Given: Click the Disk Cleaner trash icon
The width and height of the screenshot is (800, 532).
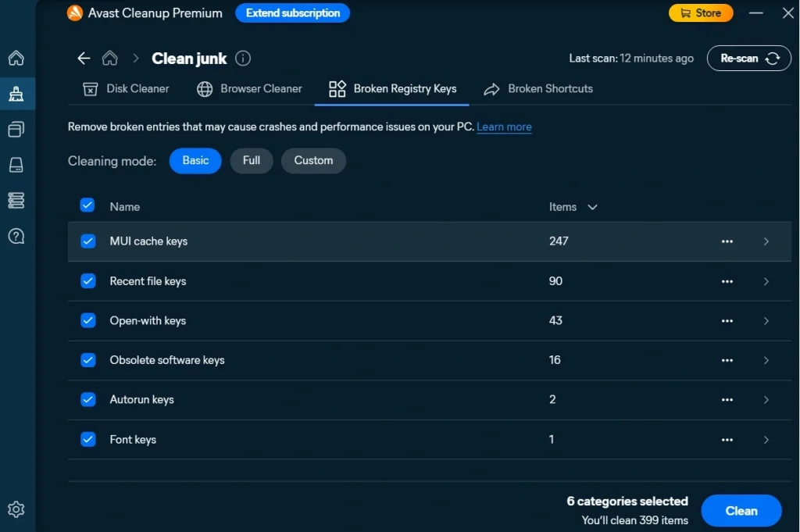Looking at the screenshot, I should pos(91,89).
